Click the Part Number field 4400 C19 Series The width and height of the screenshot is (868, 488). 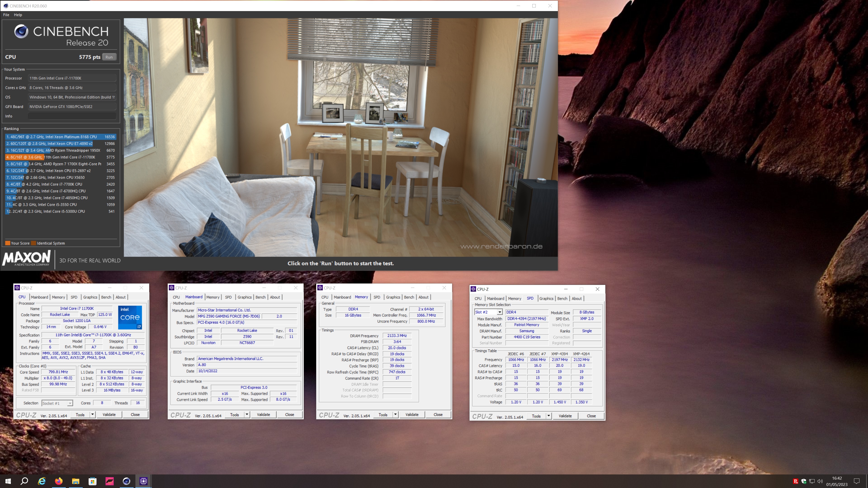click(x=527, y=337)
